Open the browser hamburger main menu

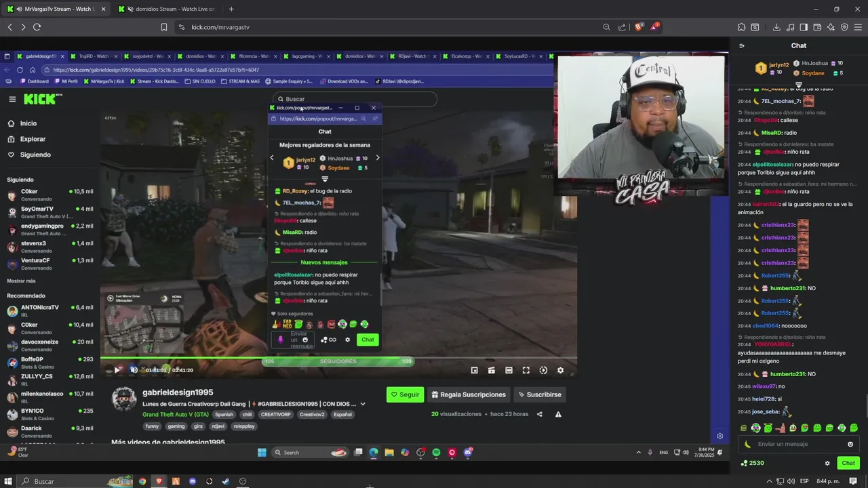click(858, 27)
